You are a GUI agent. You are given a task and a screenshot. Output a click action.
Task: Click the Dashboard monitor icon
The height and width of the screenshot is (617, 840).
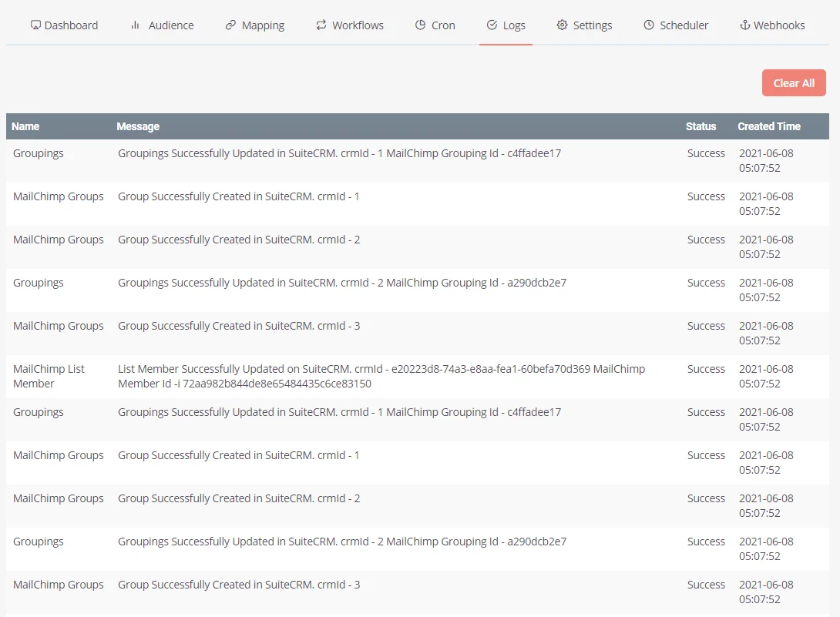35,25
